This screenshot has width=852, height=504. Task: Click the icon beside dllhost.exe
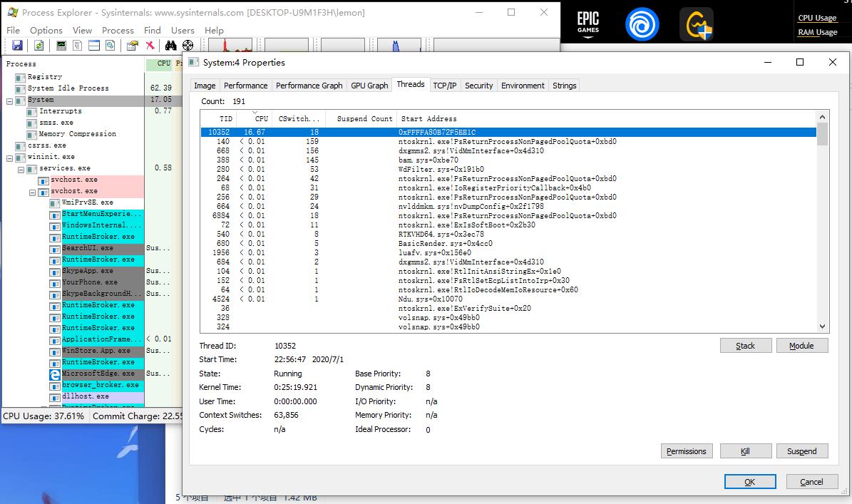click(54, 397)
